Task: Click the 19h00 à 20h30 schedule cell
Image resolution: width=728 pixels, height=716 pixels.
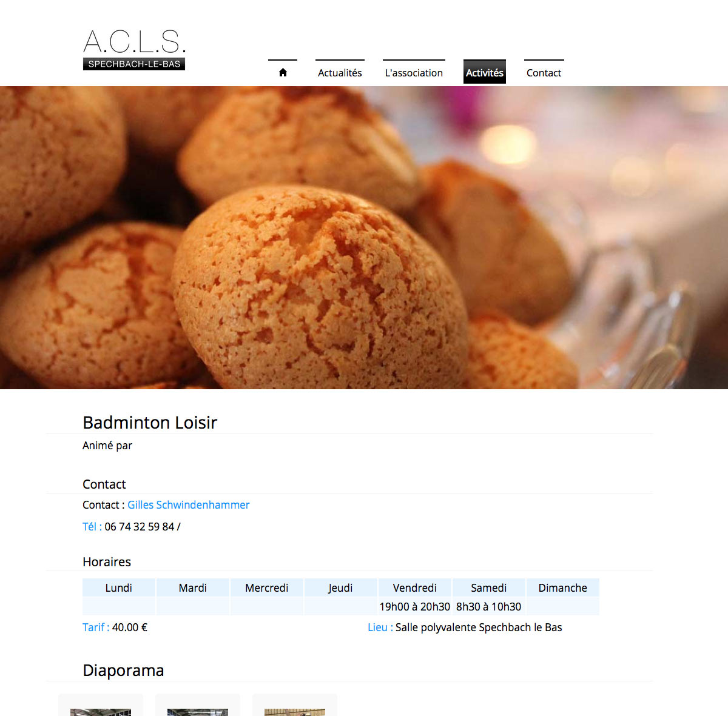Action: [415, 606]
